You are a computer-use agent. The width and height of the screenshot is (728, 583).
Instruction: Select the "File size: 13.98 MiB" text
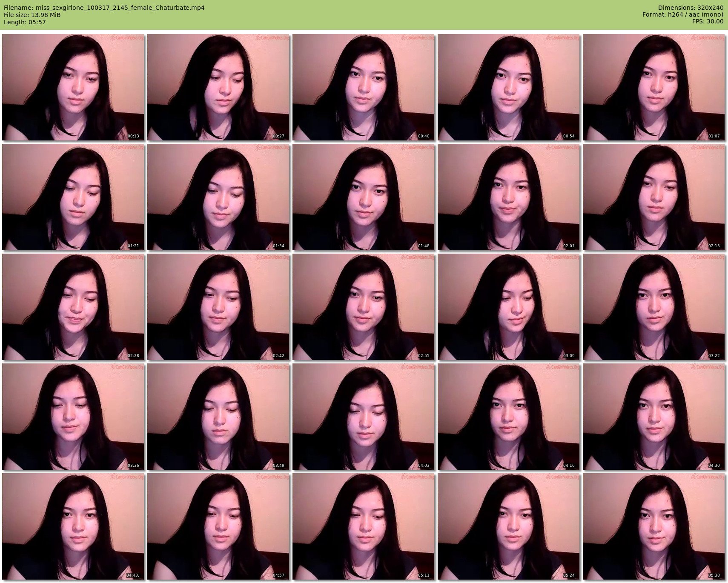pos(32,15)
